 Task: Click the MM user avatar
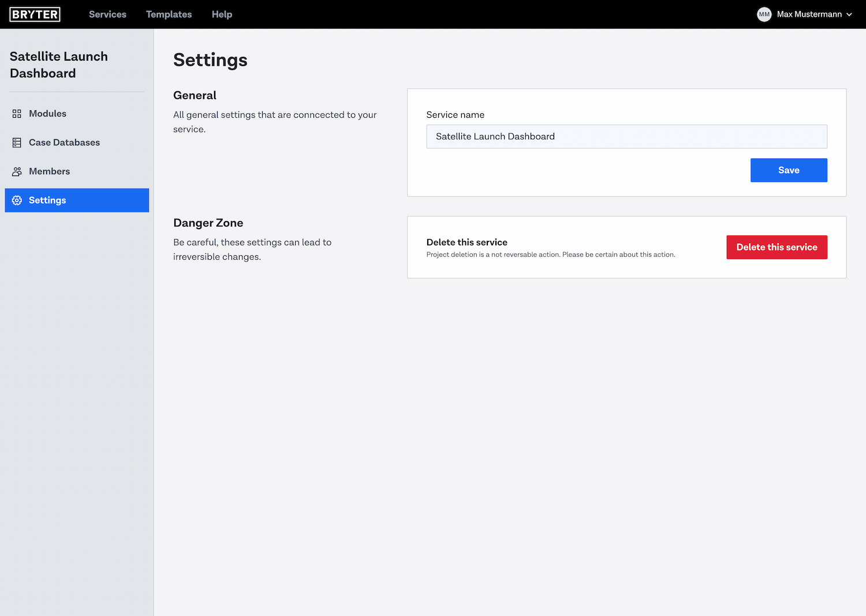[x=764, y=14]
